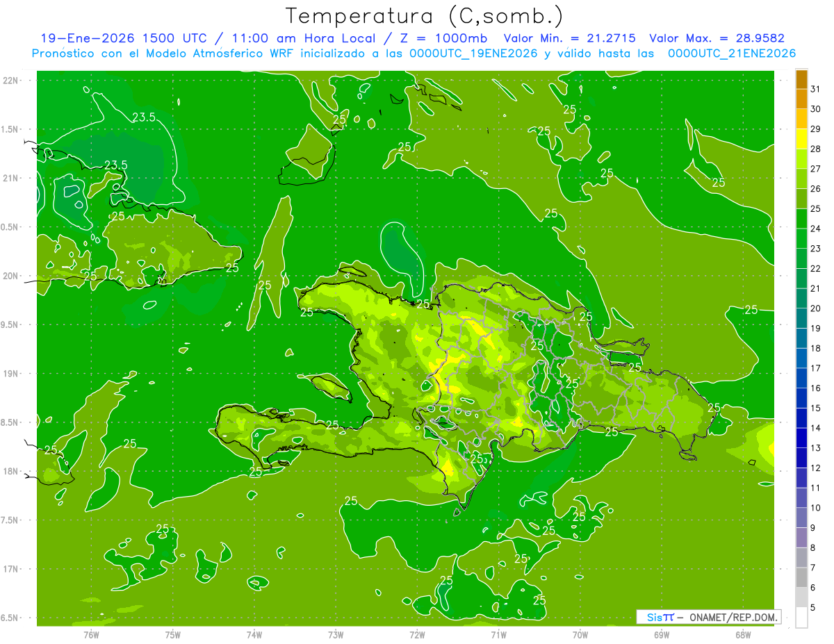Click the '70W' longitude axis label
The image size is (834, 644).
[580, 634]
